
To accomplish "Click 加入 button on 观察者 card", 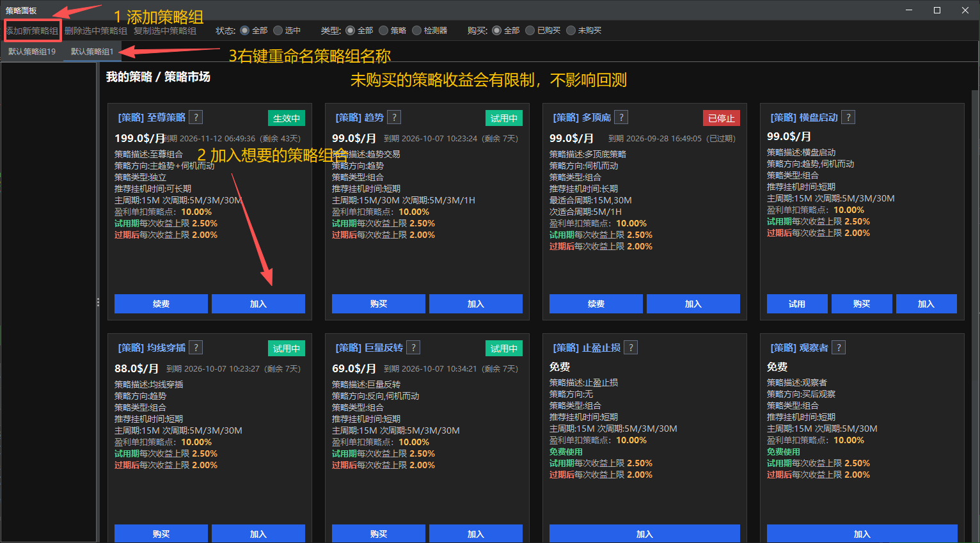I will 862,533.
